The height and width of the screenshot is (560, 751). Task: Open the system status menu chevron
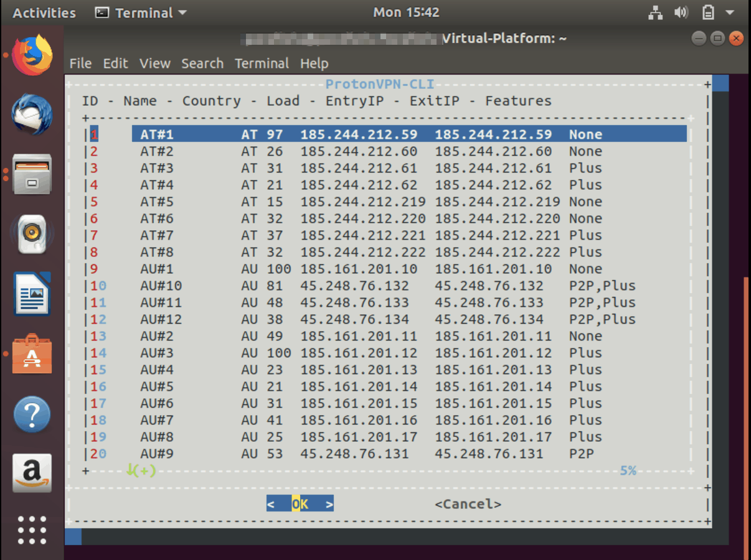coord(730,12)
